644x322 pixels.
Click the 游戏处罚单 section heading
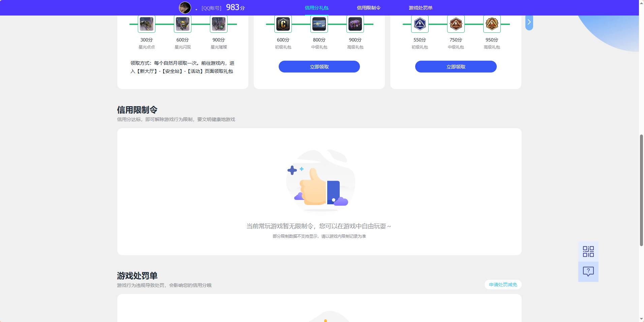click(137, 276)
